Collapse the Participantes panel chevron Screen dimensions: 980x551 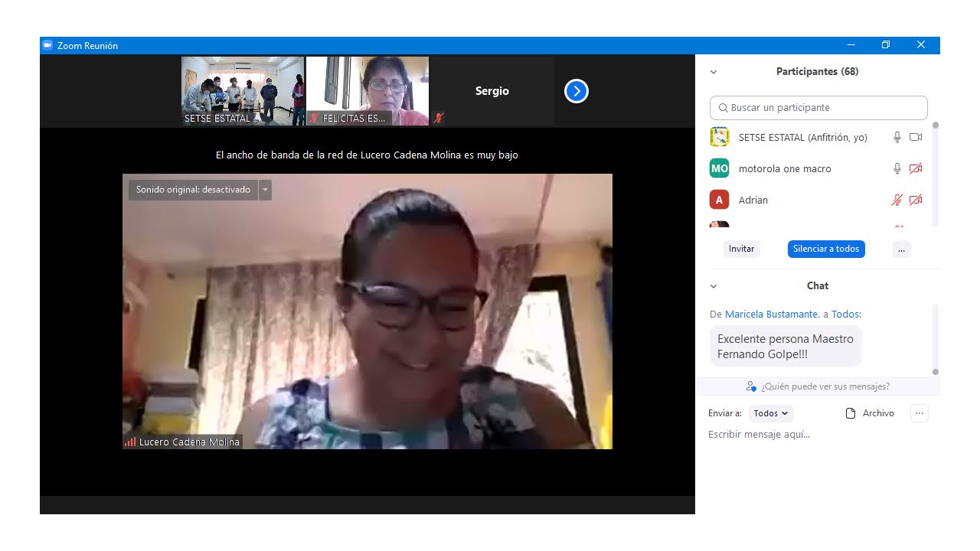pos(714,72)
